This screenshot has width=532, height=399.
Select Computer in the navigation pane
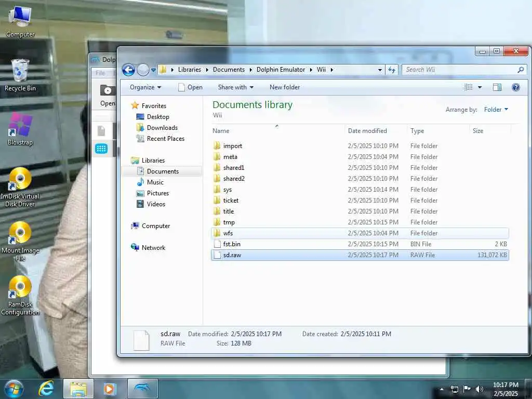150,225
